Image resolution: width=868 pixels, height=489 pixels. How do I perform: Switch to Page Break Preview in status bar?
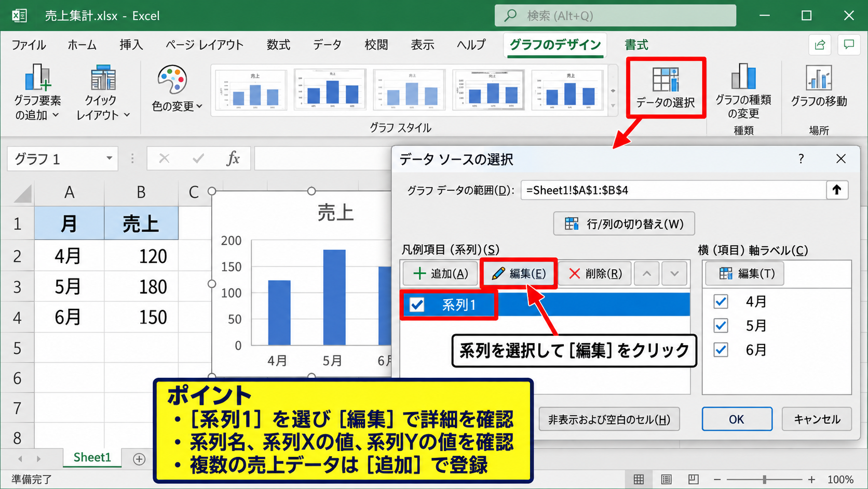tap(693, 479)
